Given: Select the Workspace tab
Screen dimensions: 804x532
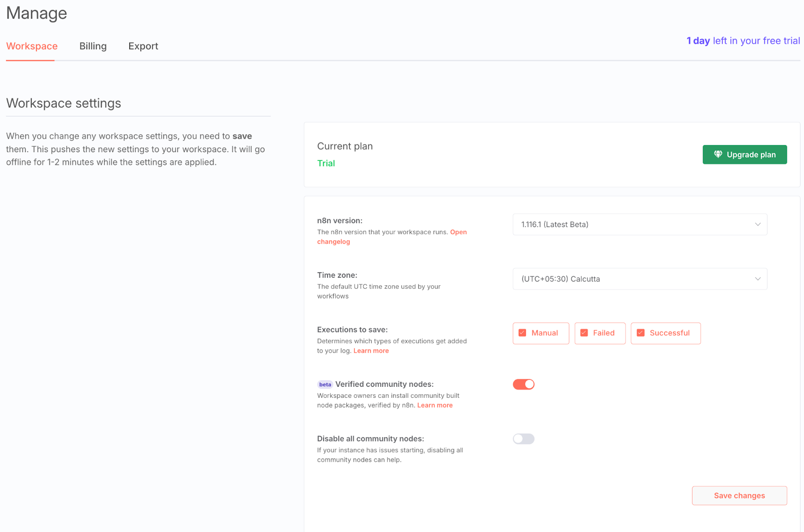Looking at the screenshot, I should click(32, 46).
